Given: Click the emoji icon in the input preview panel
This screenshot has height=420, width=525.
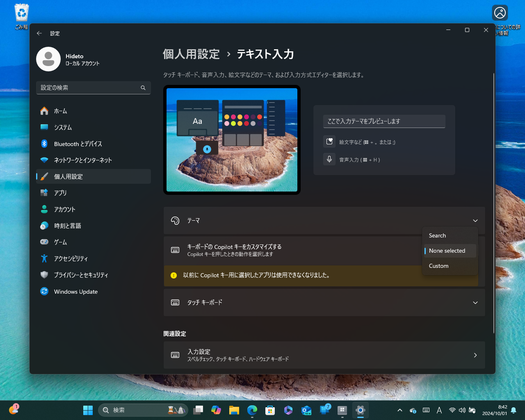Looking at the screenshot, I should tap(329, 141).
